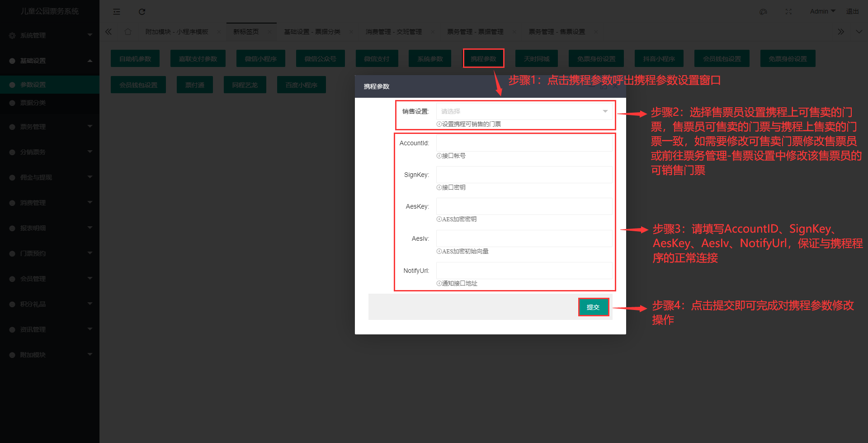868x443 pixels.
Task: Open the 微信小程序 settings button
Action: click(261, 58)
